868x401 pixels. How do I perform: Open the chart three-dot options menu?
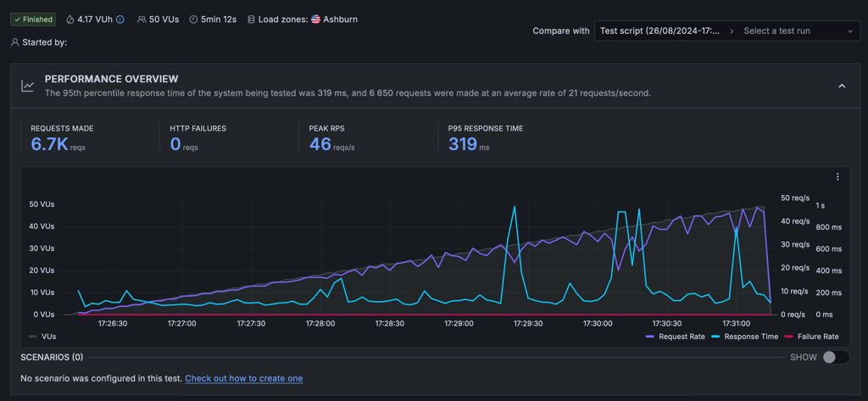(837, 176)
